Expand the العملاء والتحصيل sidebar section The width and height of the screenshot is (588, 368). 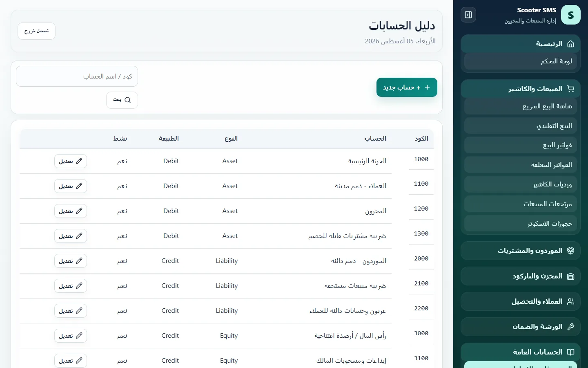(x=521, y=301)
